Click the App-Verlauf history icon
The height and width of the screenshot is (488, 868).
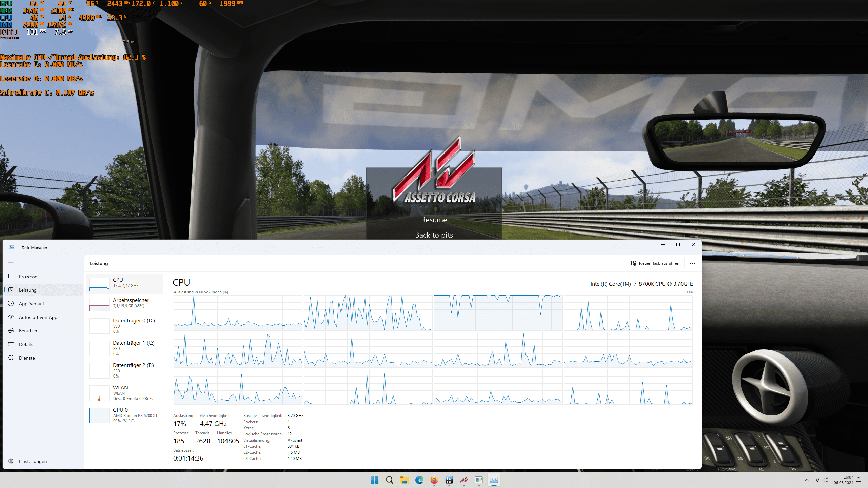pos(11,303)
